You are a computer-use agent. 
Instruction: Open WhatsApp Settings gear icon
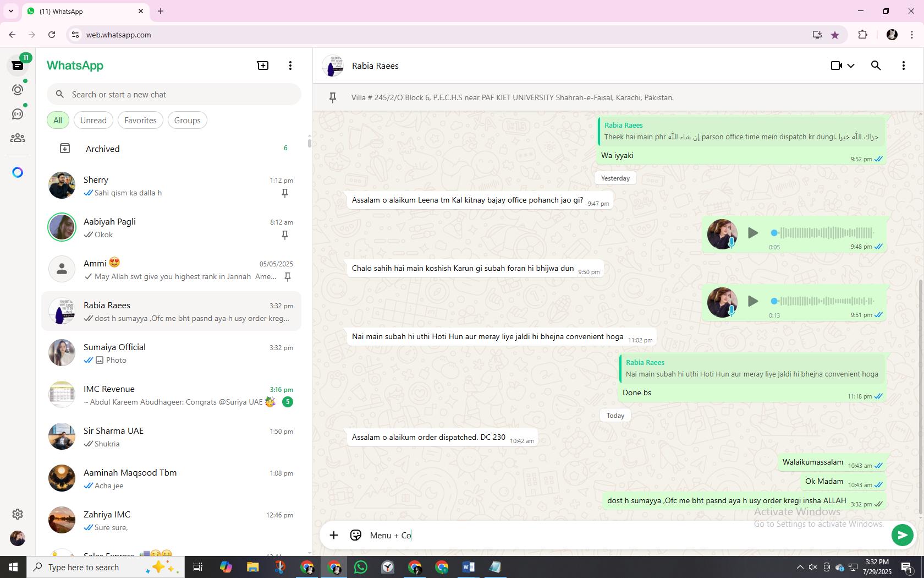tap(18, 514)
